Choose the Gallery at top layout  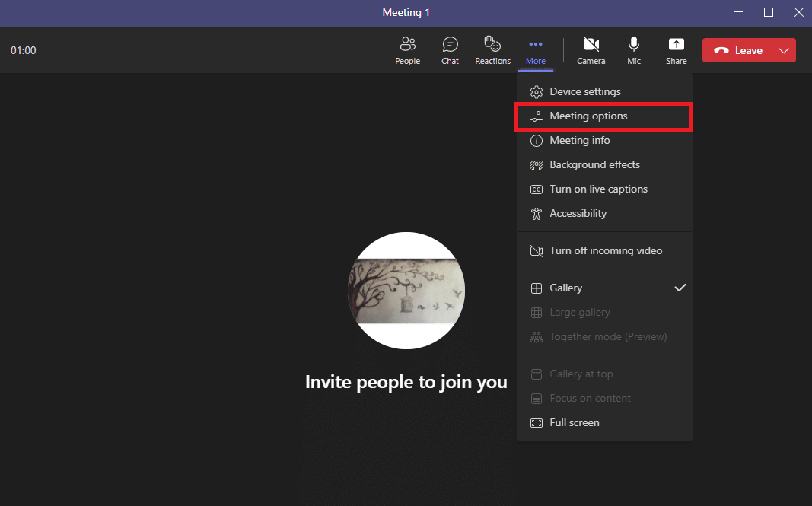pos(605,374)
